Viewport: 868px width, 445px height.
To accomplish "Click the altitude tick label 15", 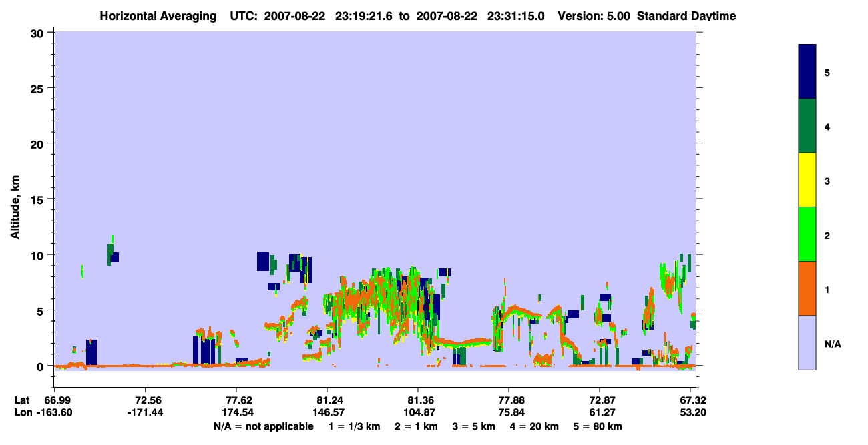I will (x=38, y=199).
